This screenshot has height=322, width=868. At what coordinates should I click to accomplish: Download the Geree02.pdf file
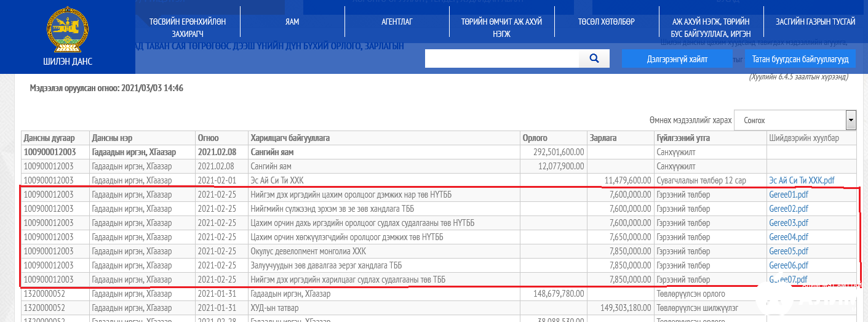coord(788,209)
